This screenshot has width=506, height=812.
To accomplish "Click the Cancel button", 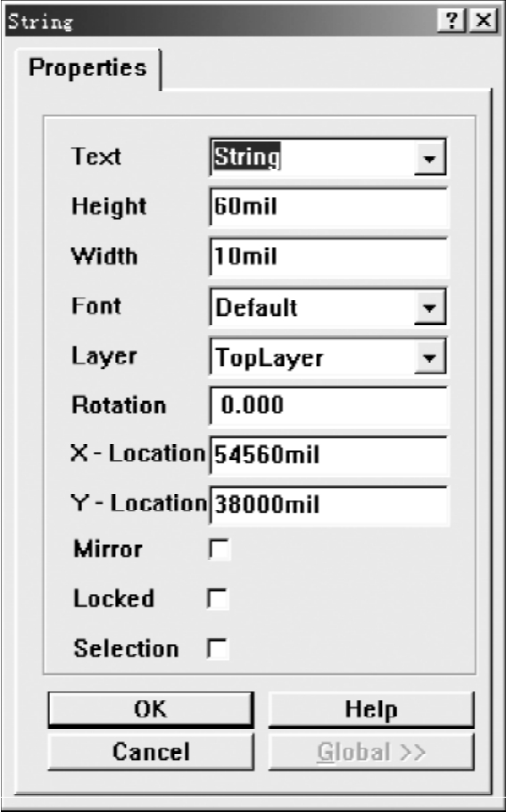I will (x=151, y=751).
